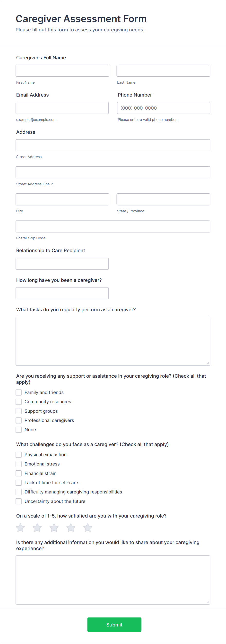Set satisfaction rating to two stars

(x=37, y=528)
